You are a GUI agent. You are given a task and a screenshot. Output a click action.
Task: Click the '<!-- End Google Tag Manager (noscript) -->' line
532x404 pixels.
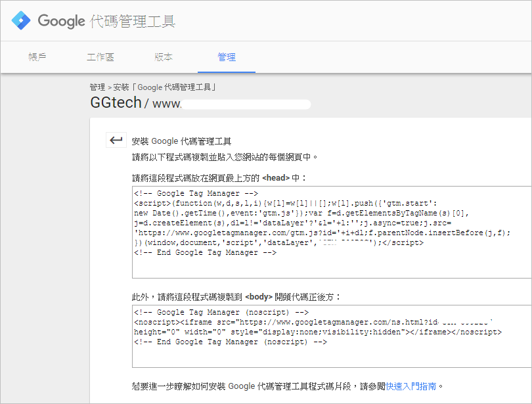(x=231, y=342)
